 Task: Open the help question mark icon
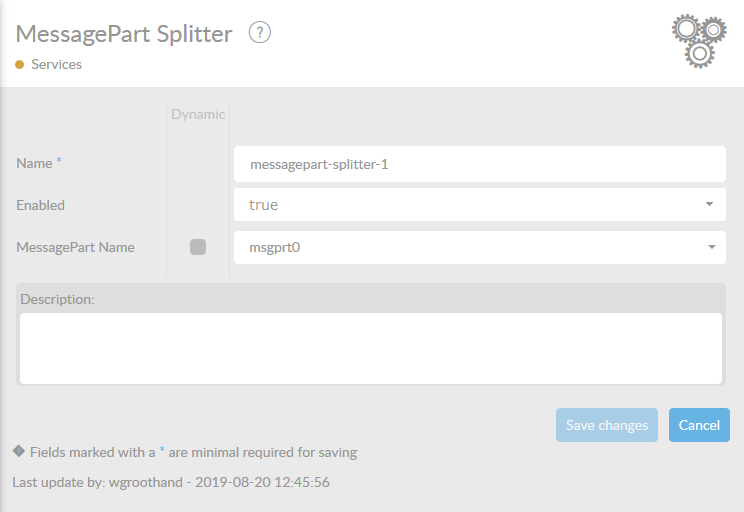coord(260,33)
